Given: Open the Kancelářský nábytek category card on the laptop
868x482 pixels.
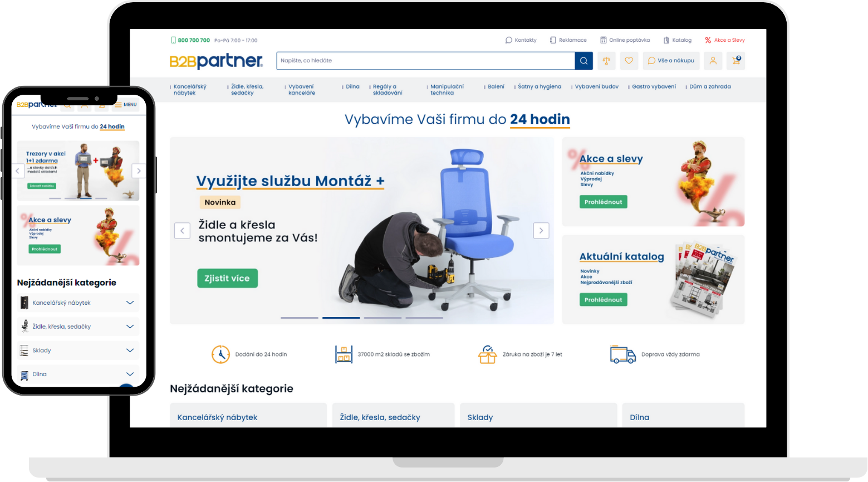Looking at the screenshot, I should point(248,415).
